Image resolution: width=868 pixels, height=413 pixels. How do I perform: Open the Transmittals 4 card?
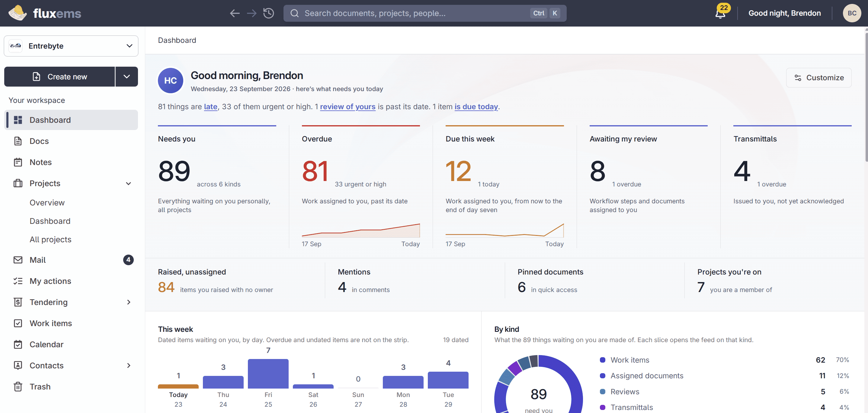792,187
